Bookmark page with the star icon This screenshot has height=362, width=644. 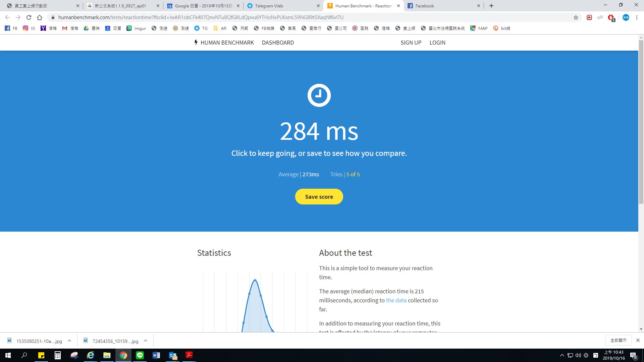pyautogui.click(x=576, y=17)
